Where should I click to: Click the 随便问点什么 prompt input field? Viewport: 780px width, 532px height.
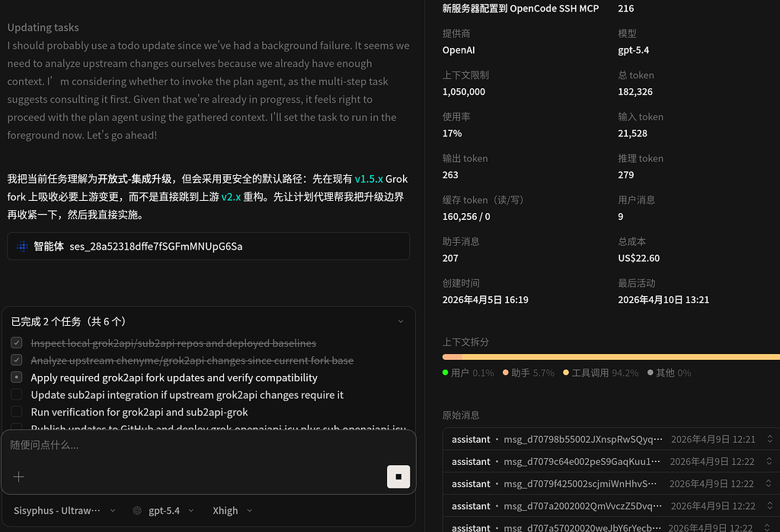209,445
